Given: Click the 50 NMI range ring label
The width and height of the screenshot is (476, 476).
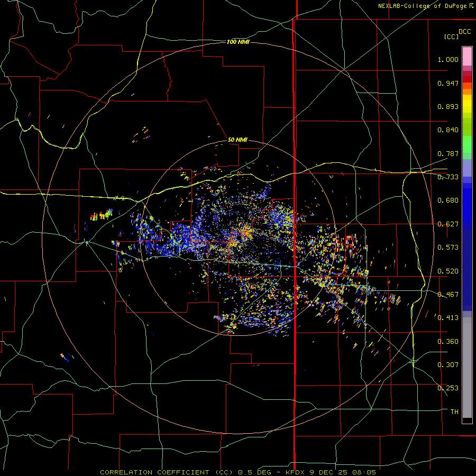Looking at the screenshot, I should point(237,140).
